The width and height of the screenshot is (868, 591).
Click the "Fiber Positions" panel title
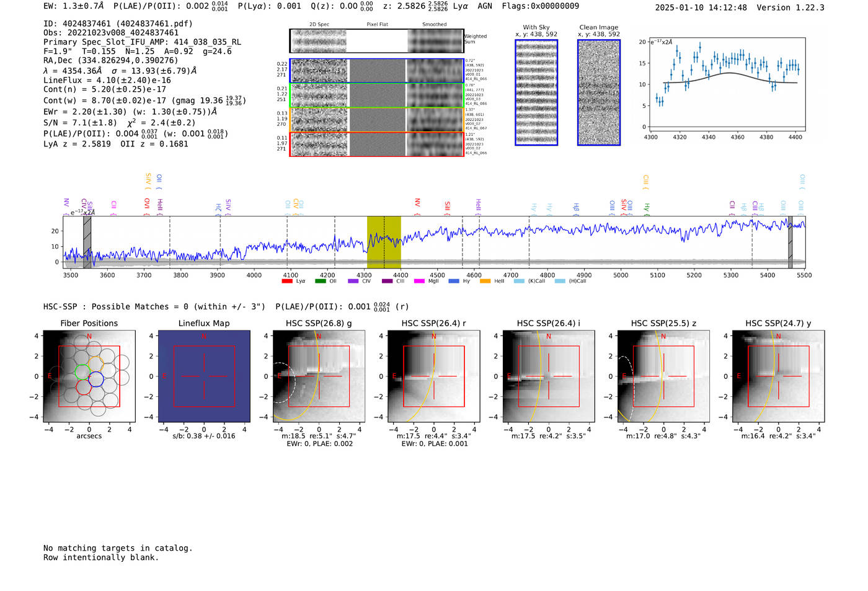(x=89, y=323)
